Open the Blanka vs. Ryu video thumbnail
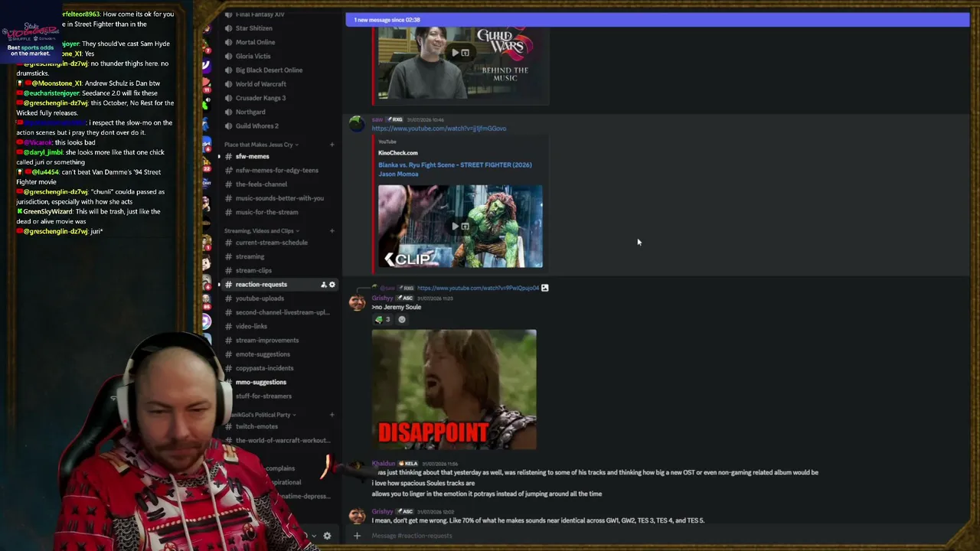Image resolution: width=980 pixels, height=551 pixels. pyautogui.click(x=460, y=227)
